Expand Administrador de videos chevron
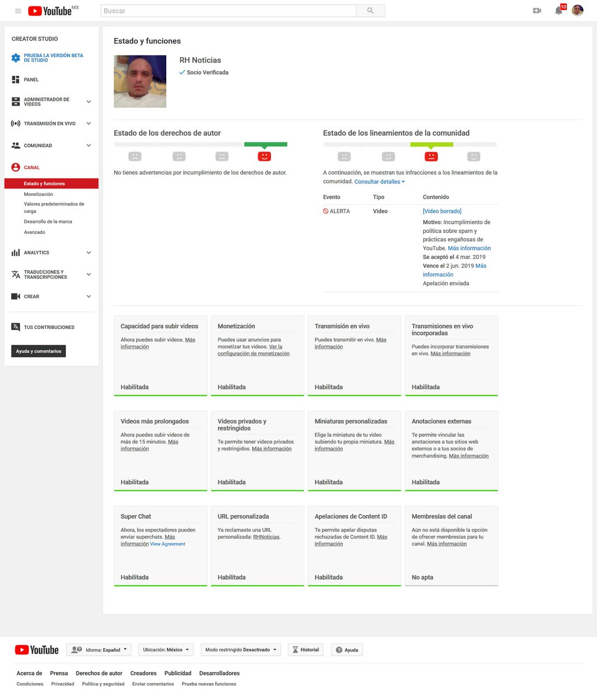This screenshot has height=700, width=597. tap(89, 101)
